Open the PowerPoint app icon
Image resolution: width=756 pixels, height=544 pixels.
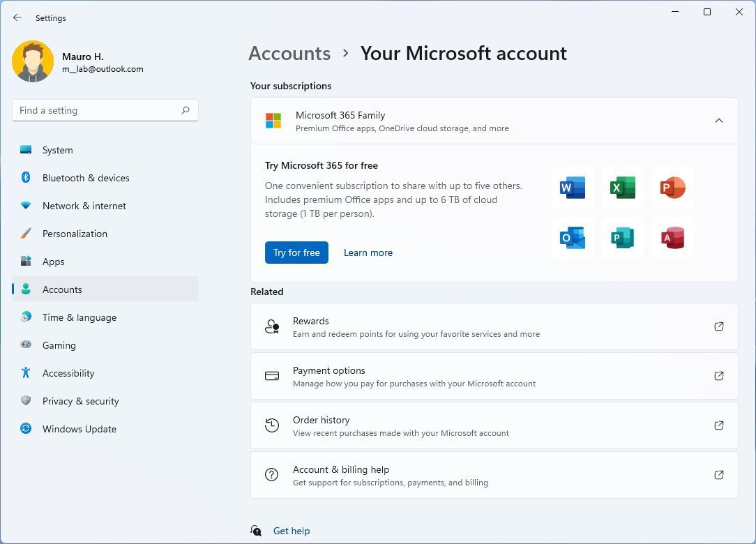coord(672,188)
